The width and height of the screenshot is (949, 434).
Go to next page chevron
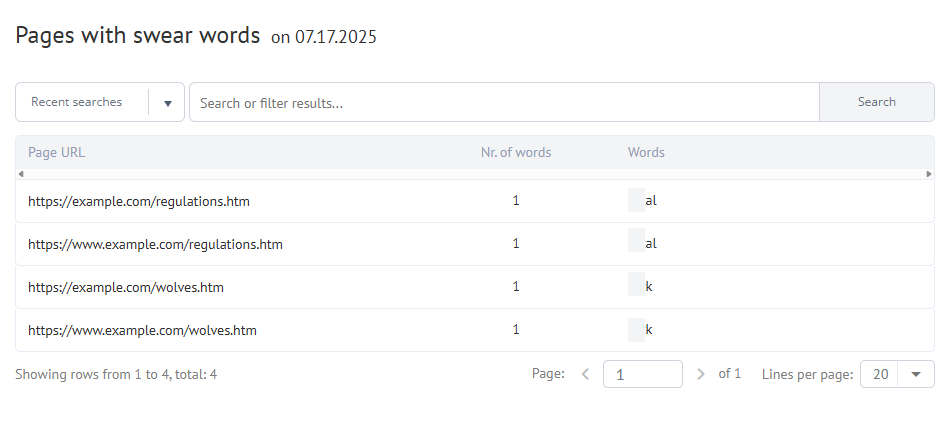click(700, 374)
